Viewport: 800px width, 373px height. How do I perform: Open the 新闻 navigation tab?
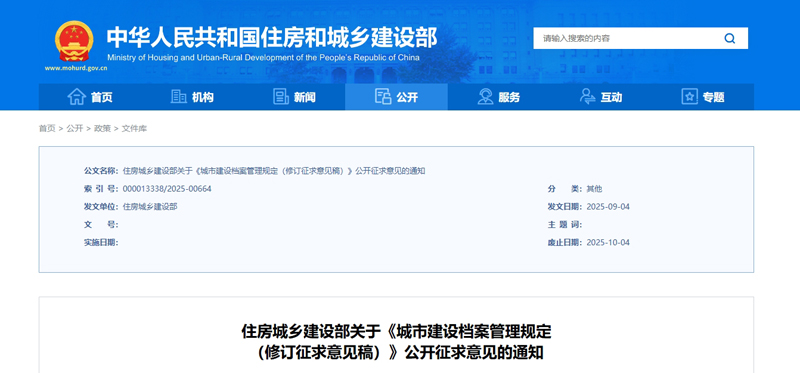click(294, 97)
